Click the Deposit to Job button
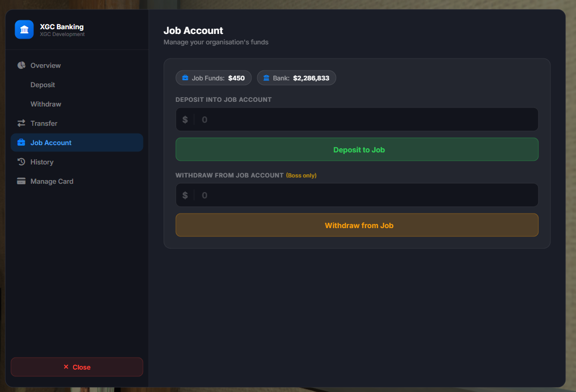This screenshot has height=392, width=576. 357,149
